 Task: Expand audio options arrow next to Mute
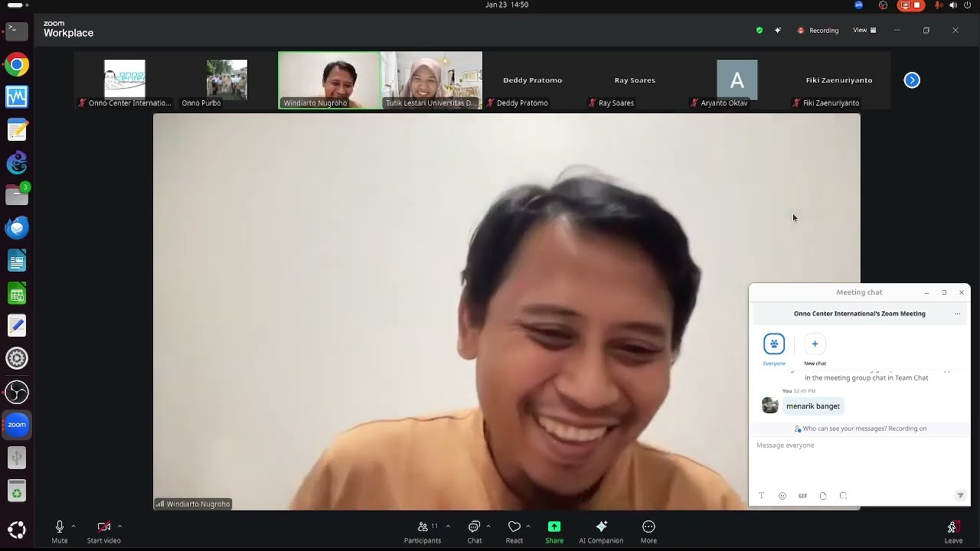click(x=73, y=526)
